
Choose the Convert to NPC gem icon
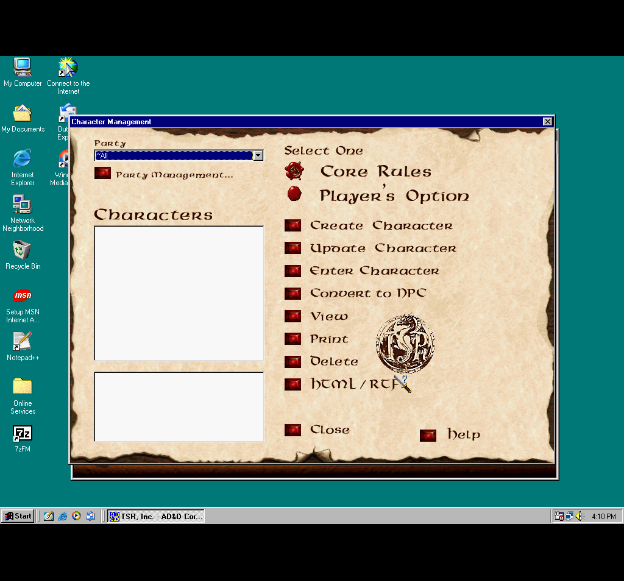pos(292,294)
